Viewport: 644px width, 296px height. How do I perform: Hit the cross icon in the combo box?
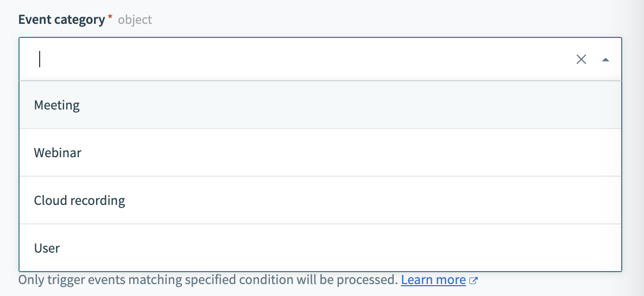(581, 60)
